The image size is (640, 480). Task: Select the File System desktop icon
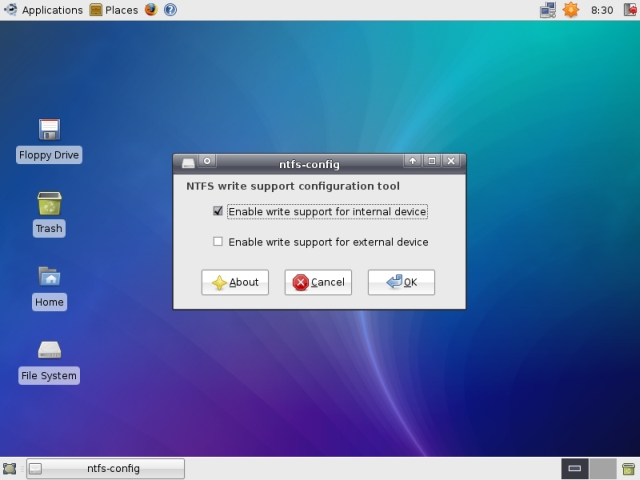tap(49, 362)
